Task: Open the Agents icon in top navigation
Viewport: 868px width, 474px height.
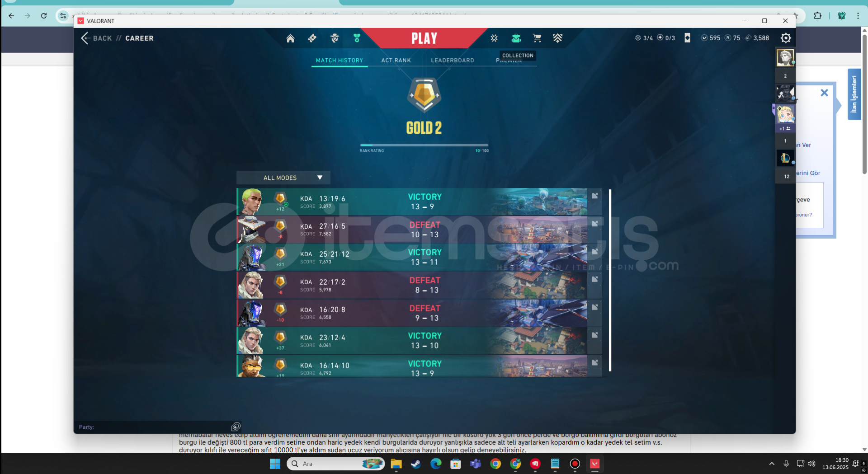Action: (335, 38)
